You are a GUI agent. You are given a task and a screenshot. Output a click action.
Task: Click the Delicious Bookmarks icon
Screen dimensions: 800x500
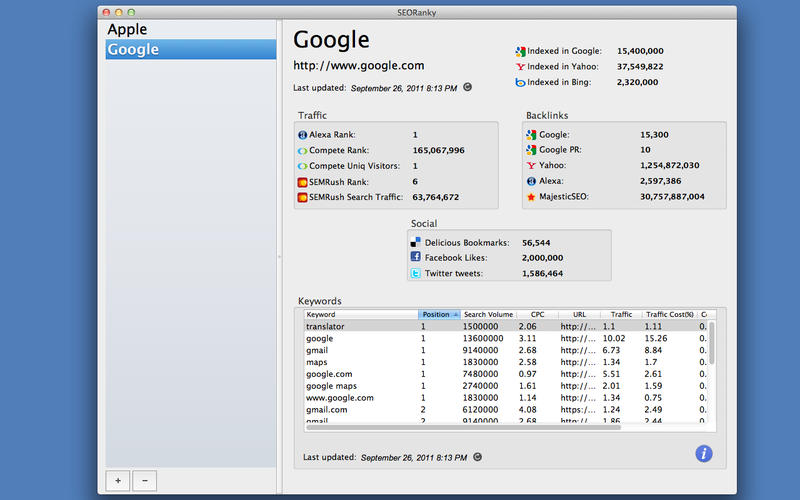[x=415, y=242]
